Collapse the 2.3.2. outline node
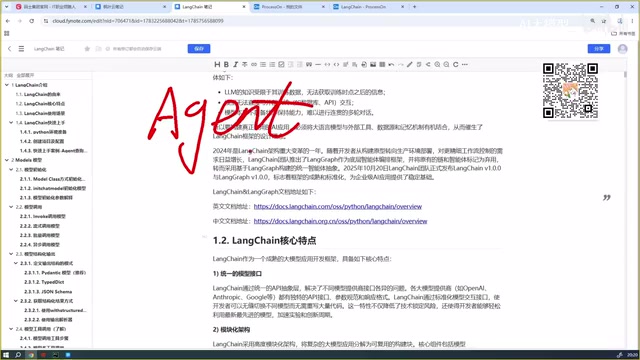Viewport: 640px width, 360px height. (x=16, y=301)
